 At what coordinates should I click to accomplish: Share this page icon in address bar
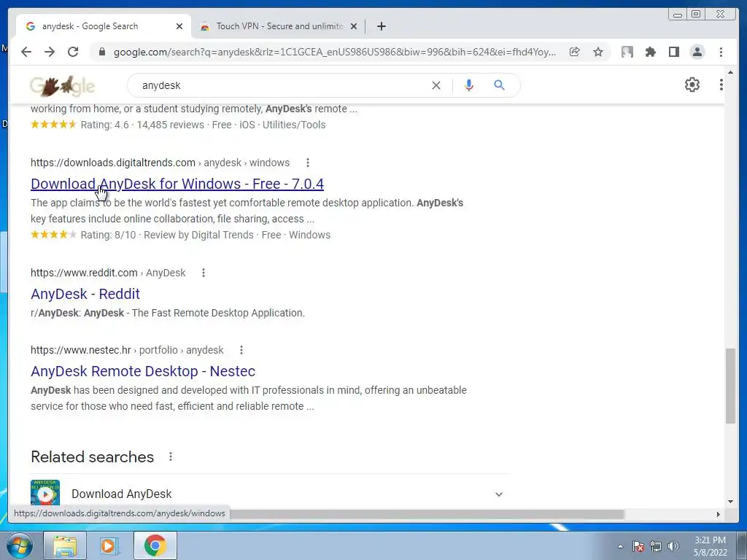point(575,52)
